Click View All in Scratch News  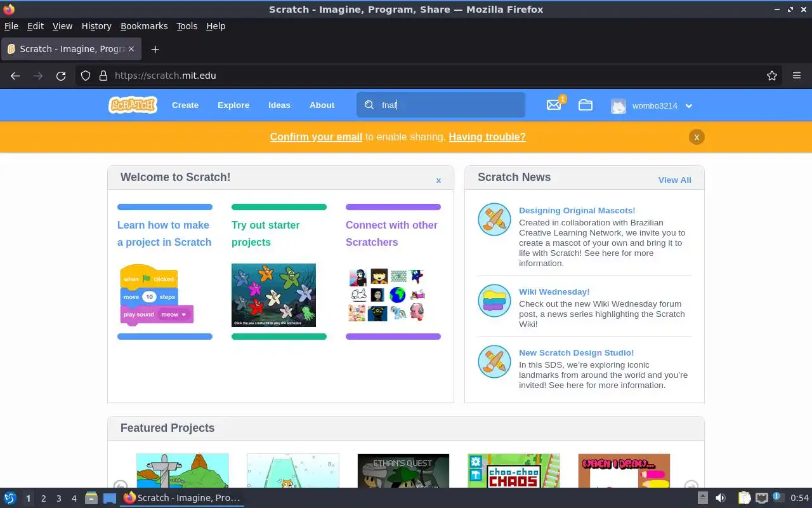coord(675,180)
